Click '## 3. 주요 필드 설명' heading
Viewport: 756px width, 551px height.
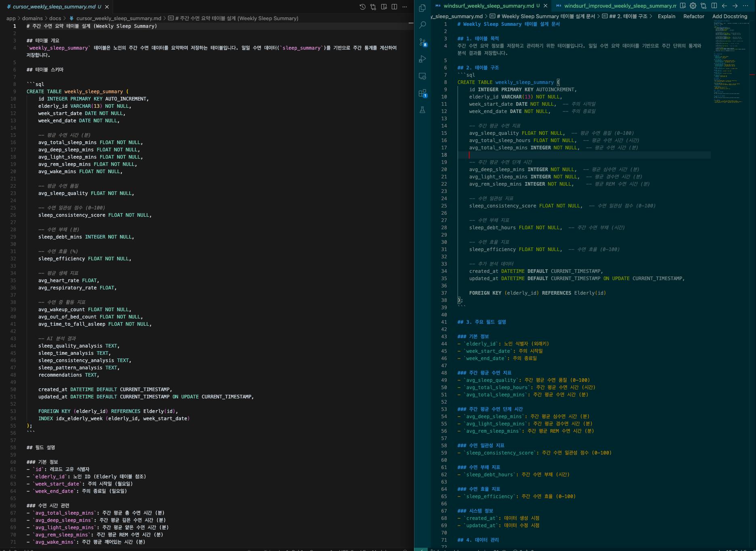(x=482, y=322)
